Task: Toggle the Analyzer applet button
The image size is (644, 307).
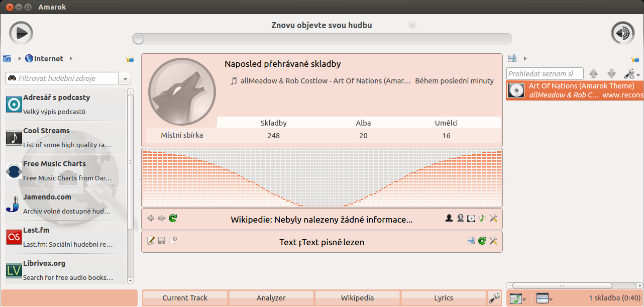Action: 271,298
